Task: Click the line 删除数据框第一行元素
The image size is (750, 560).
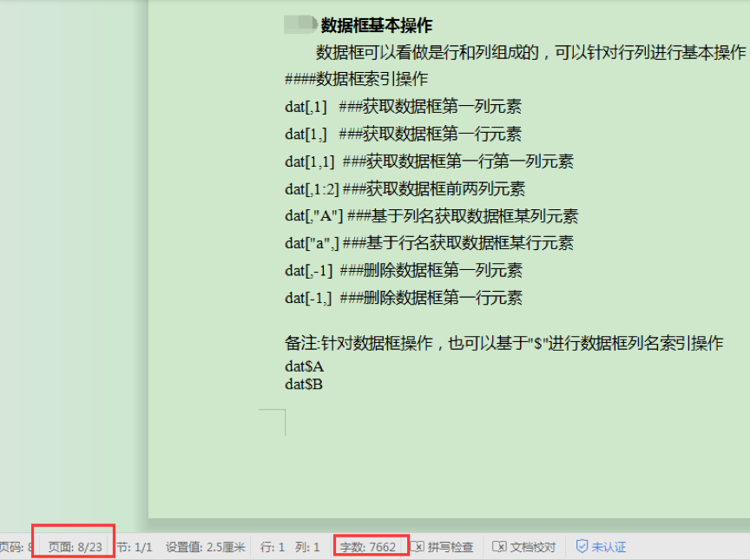Action: point(403,298)
